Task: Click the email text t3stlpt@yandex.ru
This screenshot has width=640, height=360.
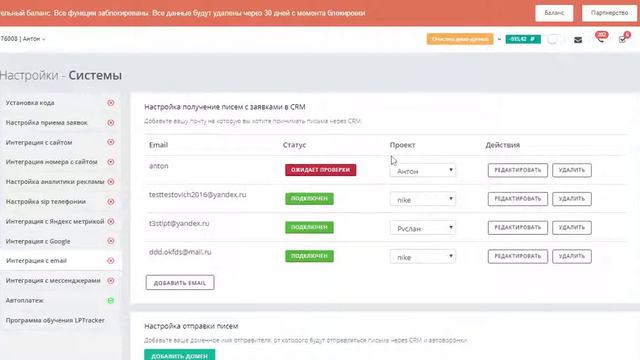Action: [179, 223]
